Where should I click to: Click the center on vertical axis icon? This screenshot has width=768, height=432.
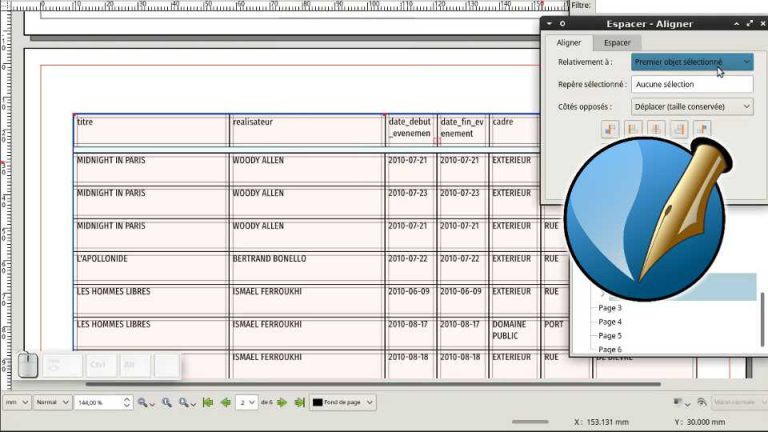656,129
